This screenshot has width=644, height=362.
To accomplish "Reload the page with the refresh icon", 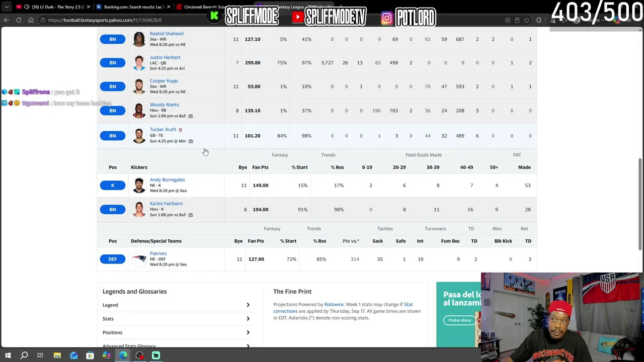I will 19,20.
